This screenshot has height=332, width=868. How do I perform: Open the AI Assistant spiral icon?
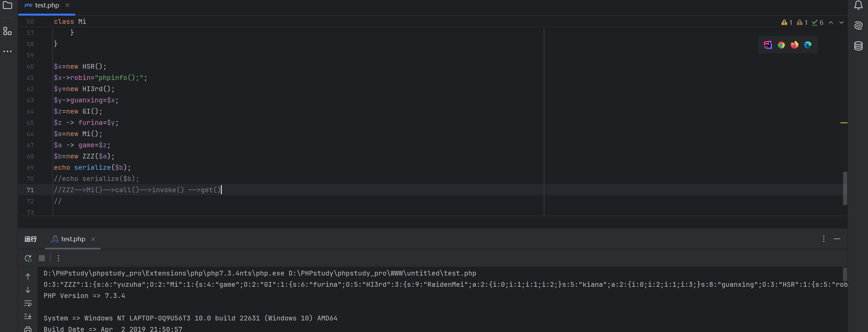[858, 26]
